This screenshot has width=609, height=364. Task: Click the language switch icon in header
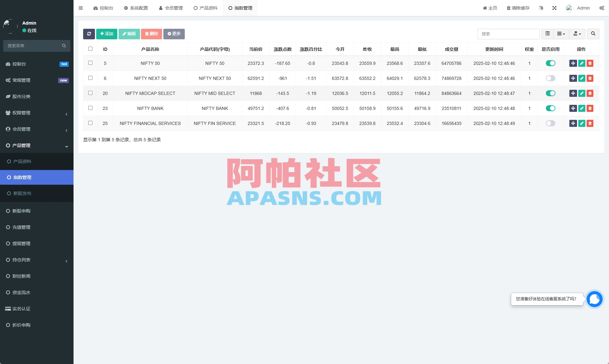click(541, 8)
